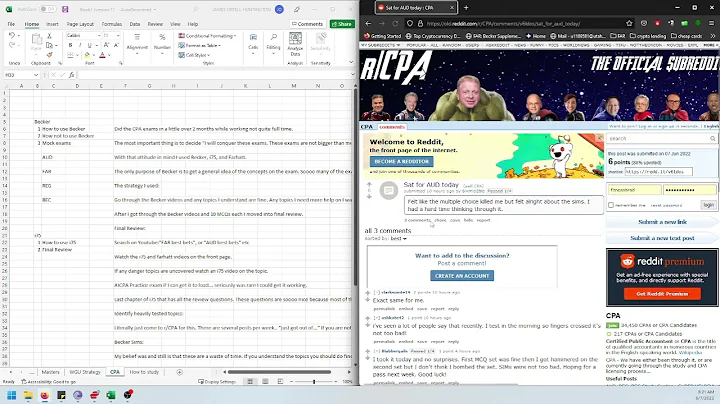Click the Insert Function fx icon
The height and width of the screenshot is (404, 720).
coord(72,75)
